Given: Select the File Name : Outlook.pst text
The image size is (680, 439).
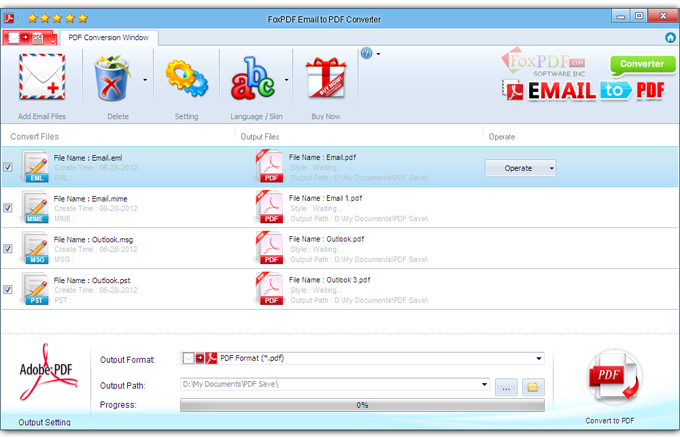Looking at the screenshot, I should pos(92,280).
